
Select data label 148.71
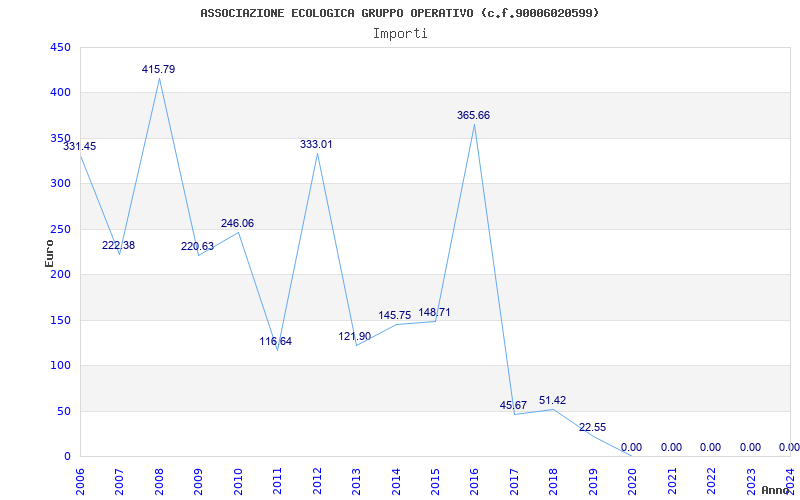(434, 313)
